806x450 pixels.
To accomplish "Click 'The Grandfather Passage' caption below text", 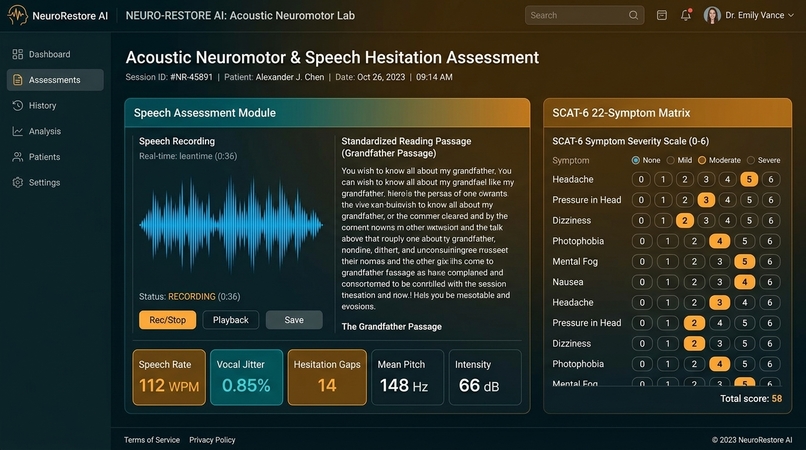I will [392, 327].
